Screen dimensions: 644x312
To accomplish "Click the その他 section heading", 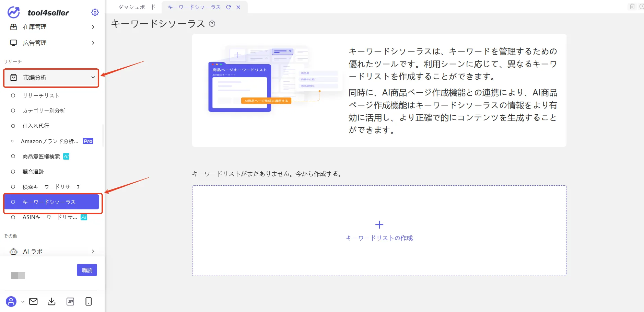I will click(10, 236).
